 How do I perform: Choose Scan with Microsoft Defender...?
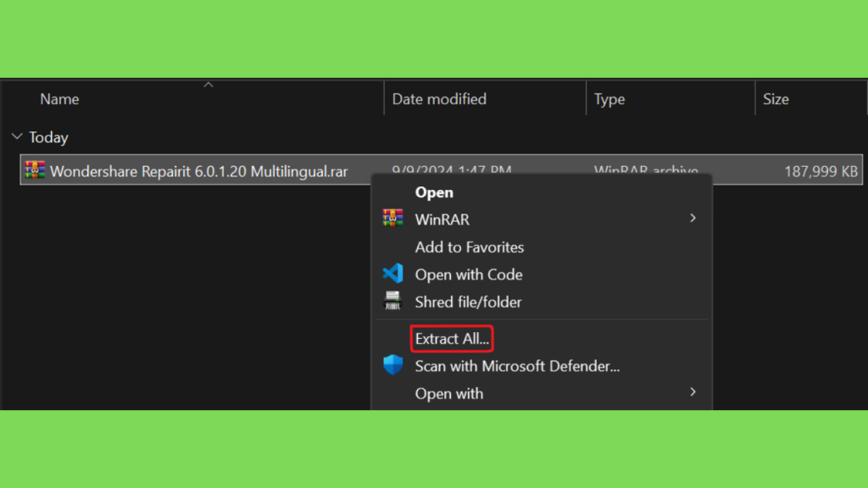518,366
